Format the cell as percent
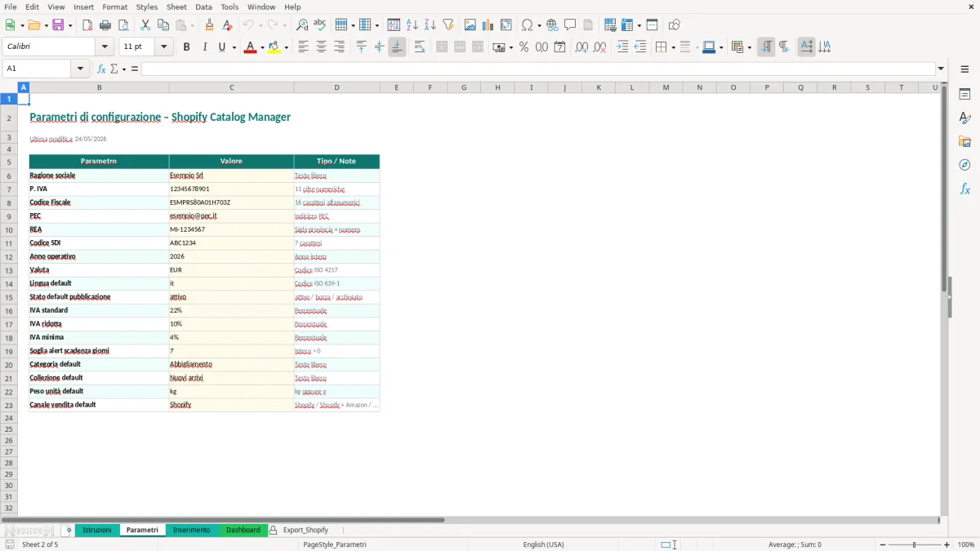Viewport: 980px width, 551px height. click(x=523, y=47)
